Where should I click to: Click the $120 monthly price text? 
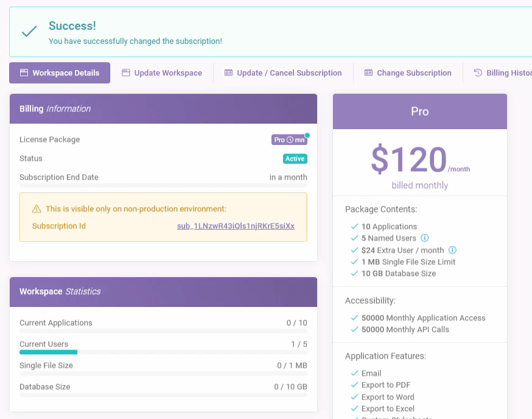point(409,160)
